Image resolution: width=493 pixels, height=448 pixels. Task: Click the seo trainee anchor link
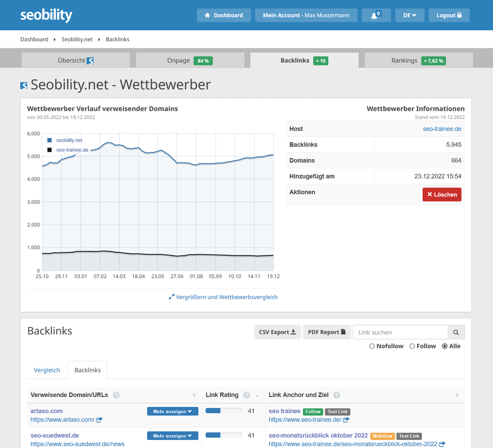click(x=285, y=411)
